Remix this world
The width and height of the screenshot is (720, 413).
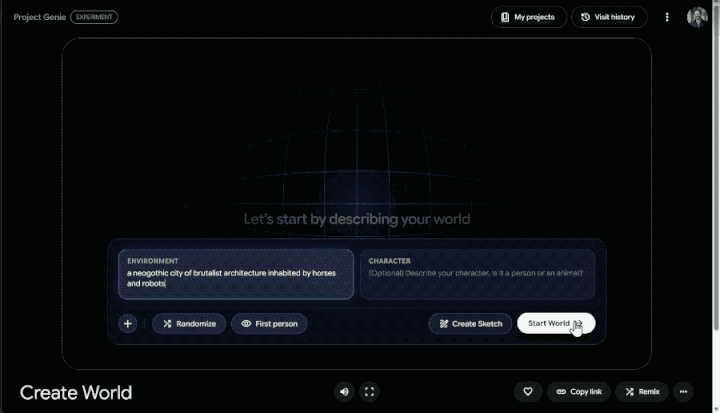pos(642,391)
